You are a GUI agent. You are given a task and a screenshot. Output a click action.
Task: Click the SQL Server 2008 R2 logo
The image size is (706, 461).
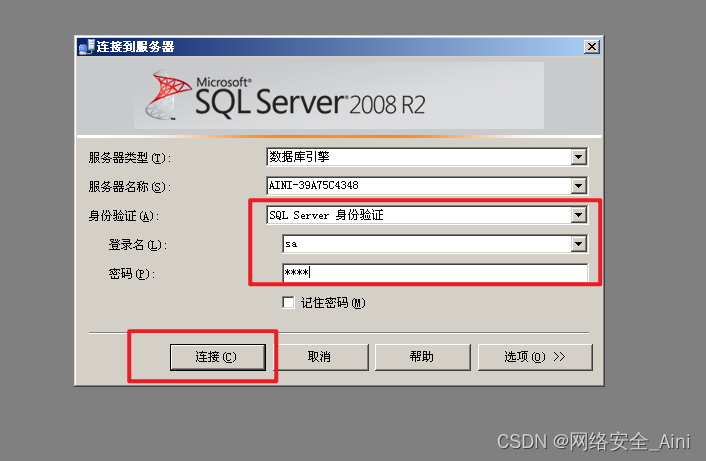[x=285, y=96]
